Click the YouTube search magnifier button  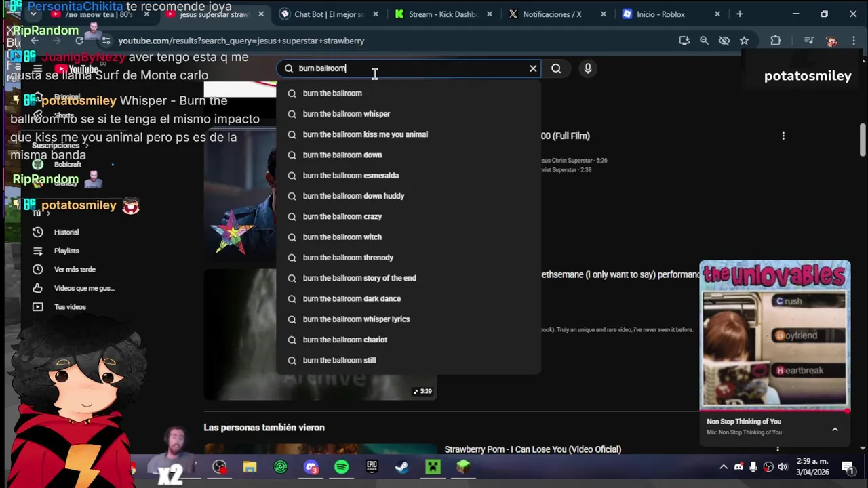(556, 68)
